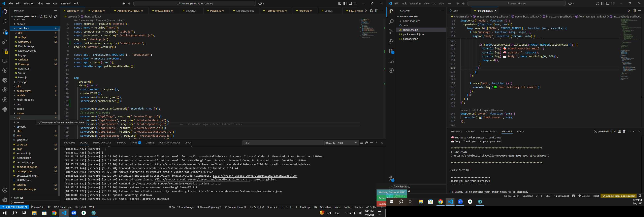644x217 pixels.
Task: Open the PORTS tab in Devoms panel
Action: tap(136, 143)
